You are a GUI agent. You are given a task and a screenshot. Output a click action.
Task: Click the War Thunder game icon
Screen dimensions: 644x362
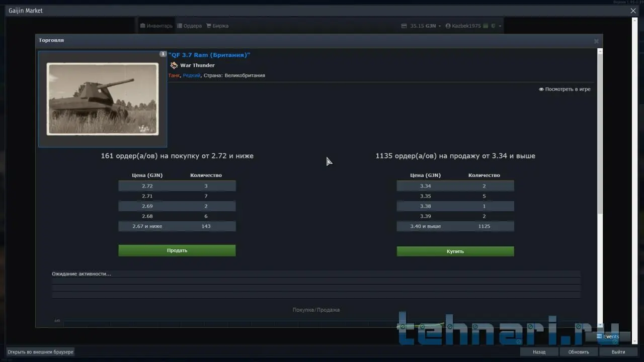point(174,65)
